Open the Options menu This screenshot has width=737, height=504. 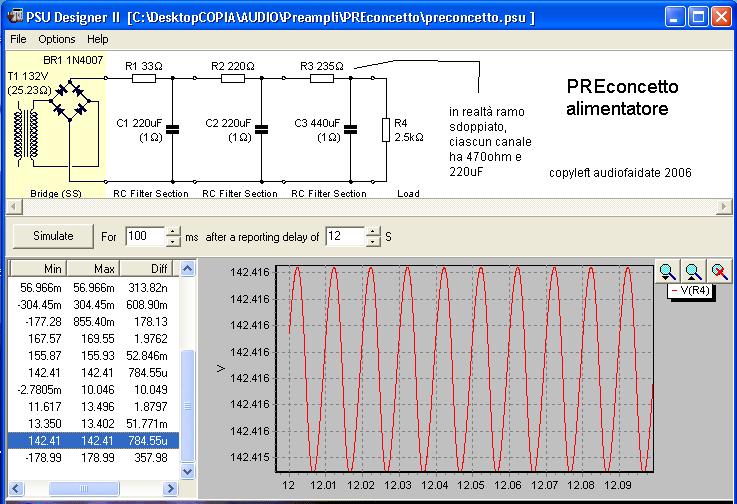click(x=56, y=39)
